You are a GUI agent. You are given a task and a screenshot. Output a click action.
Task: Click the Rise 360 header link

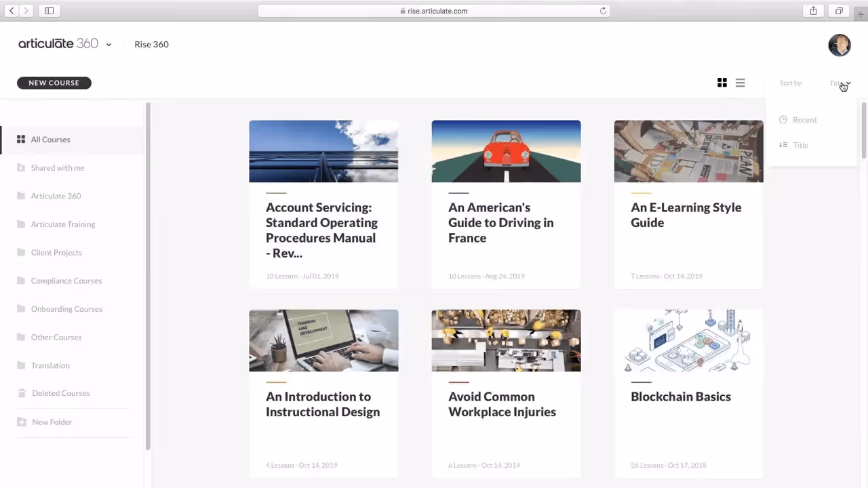click(x=151, y=44)
